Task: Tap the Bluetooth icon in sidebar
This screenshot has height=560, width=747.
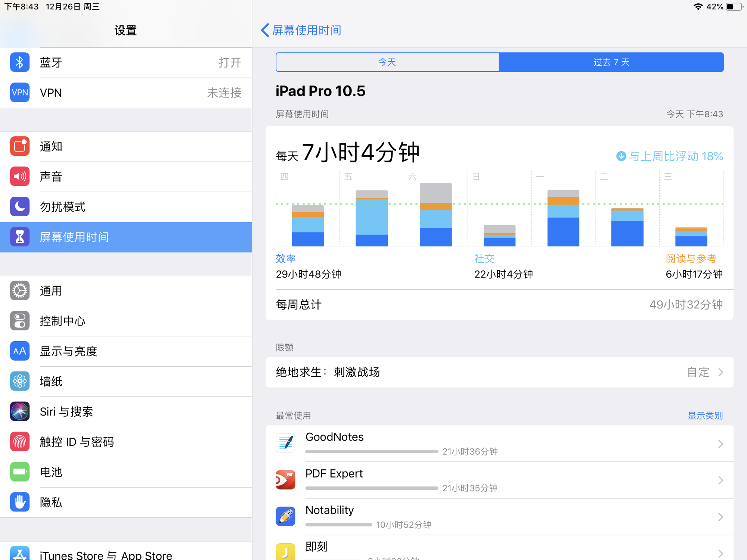Action: click(x=20, y=62)
